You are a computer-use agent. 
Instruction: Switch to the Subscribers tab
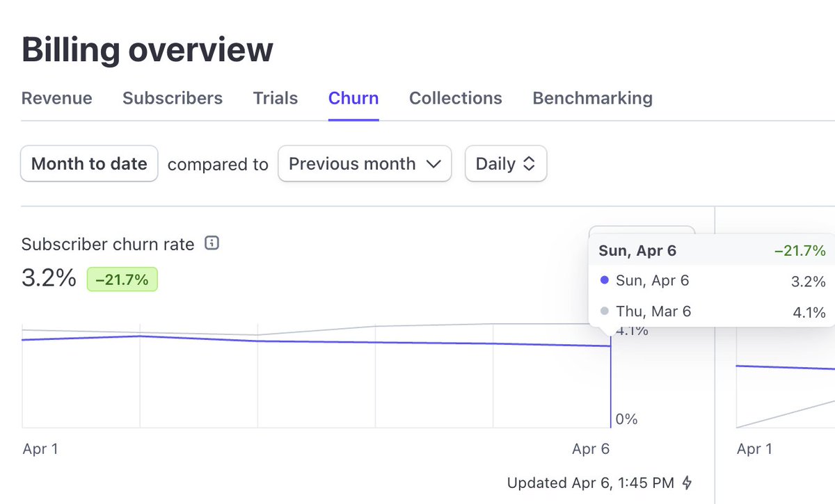pyautogui.click(x=173, y=98)
